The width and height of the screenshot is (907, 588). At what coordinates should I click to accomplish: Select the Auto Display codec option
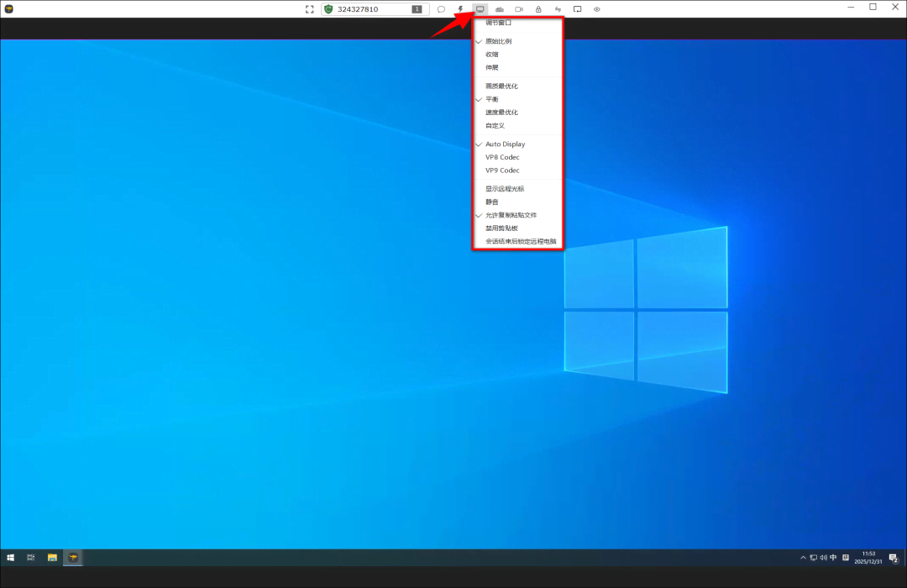[517, 144]
